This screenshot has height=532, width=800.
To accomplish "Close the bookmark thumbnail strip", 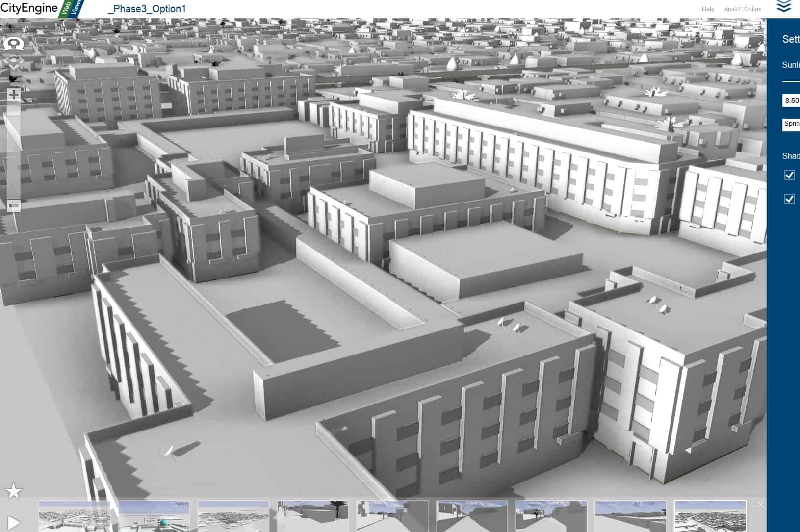I will [x=760, y=505].
